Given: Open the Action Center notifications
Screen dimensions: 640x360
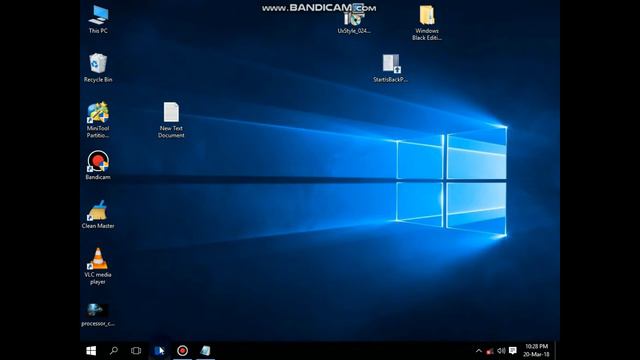Looking at the screenshot, I should (513, 351).
